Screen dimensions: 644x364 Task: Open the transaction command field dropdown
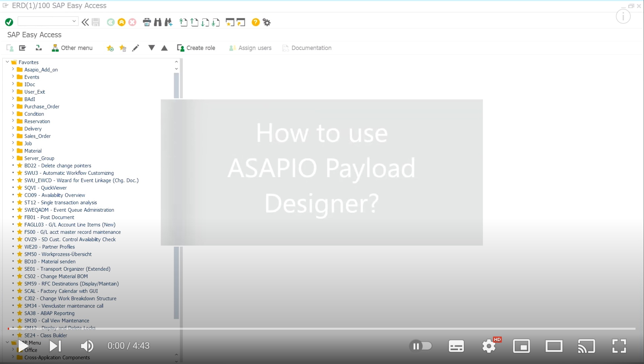[74, 21]
